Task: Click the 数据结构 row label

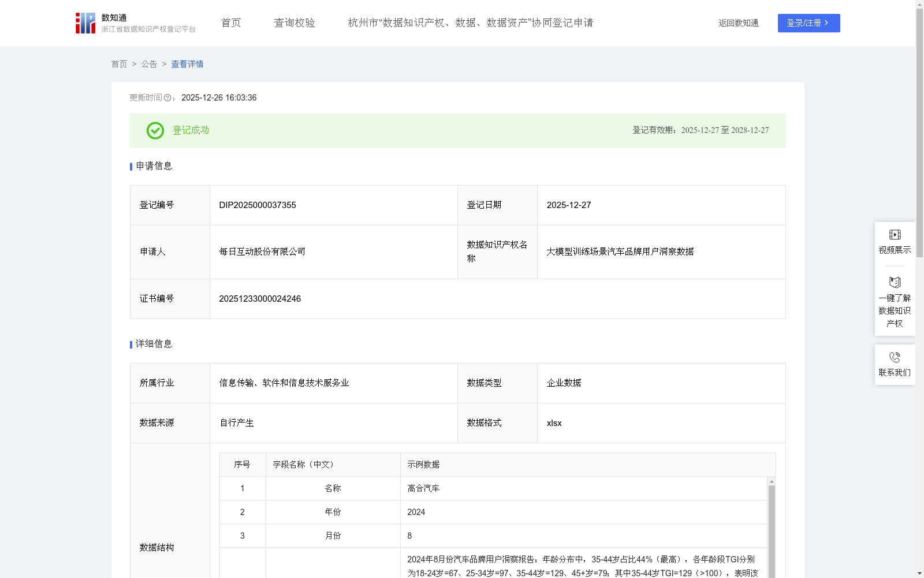Action: point(157,547)
